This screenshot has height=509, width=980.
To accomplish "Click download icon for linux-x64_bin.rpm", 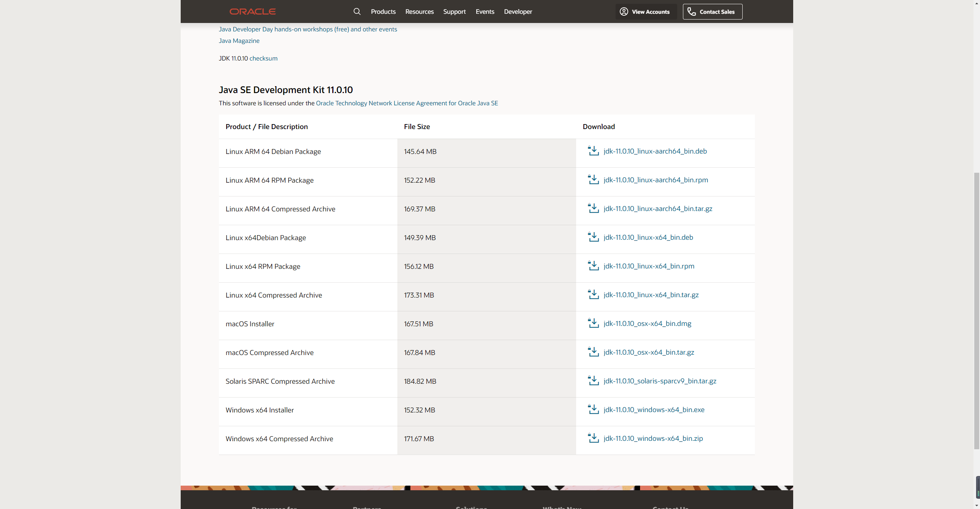I will click(593, 265).
